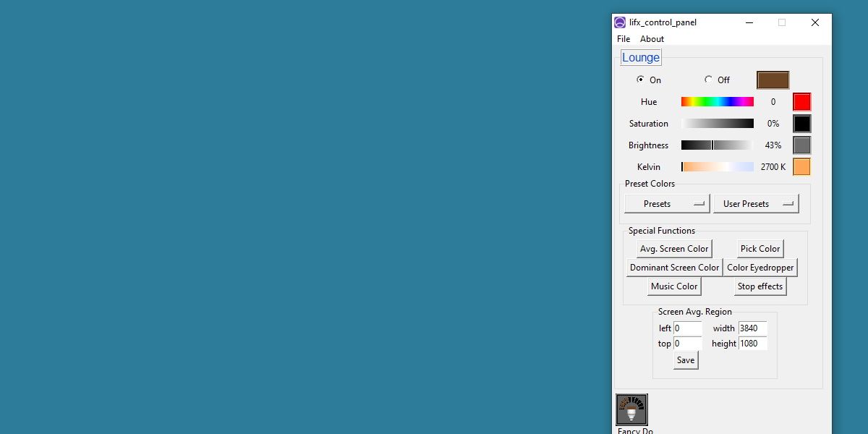Image resolution: width=868 pixels, height=434 pixels.
Task: Click the Hue value 0
Action: (x=773, y=102)
